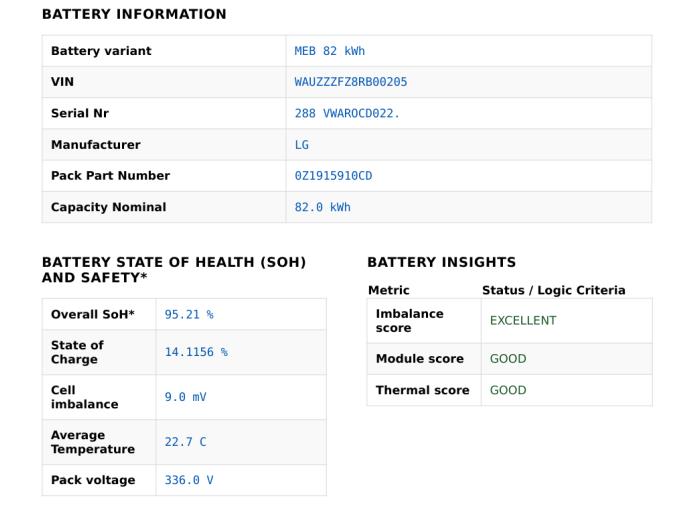Click the Metric column header

[x=389, y=290]
